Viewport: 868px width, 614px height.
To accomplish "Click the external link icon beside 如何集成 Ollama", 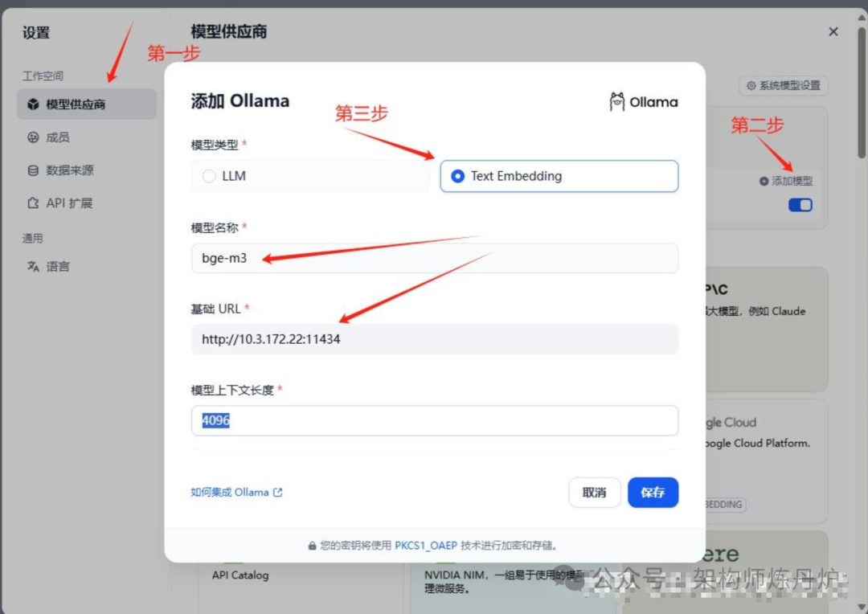I will click(x=278, y=492).
